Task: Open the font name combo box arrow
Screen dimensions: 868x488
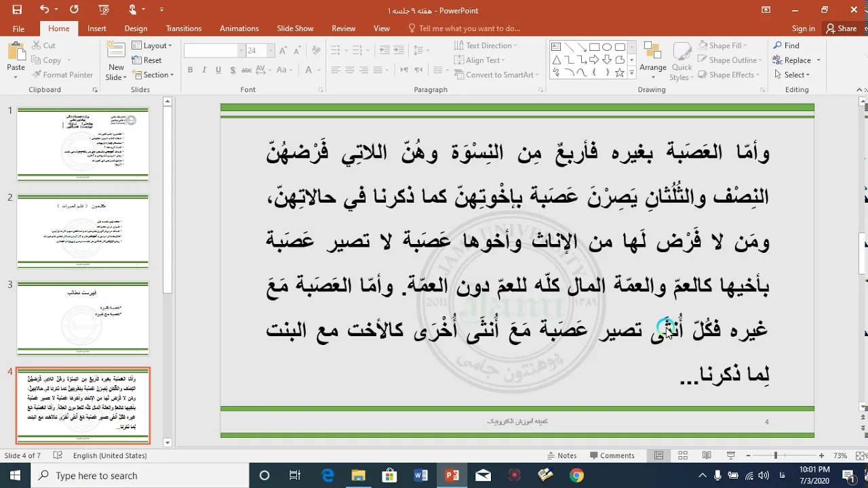Action: point(241,51)
